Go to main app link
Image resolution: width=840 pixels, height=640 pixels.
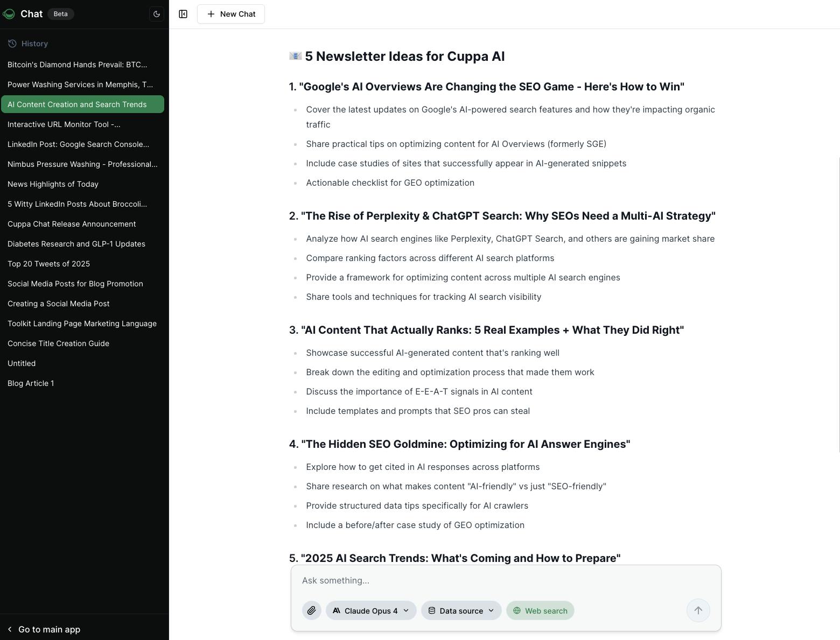tap(49, 629)
